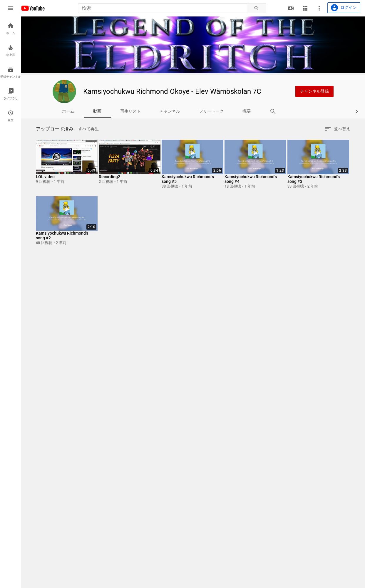Image resolution: width=365 pixels, height=588 pixels.
Task: Open the create video camera icon
Action: click(291, 8)
